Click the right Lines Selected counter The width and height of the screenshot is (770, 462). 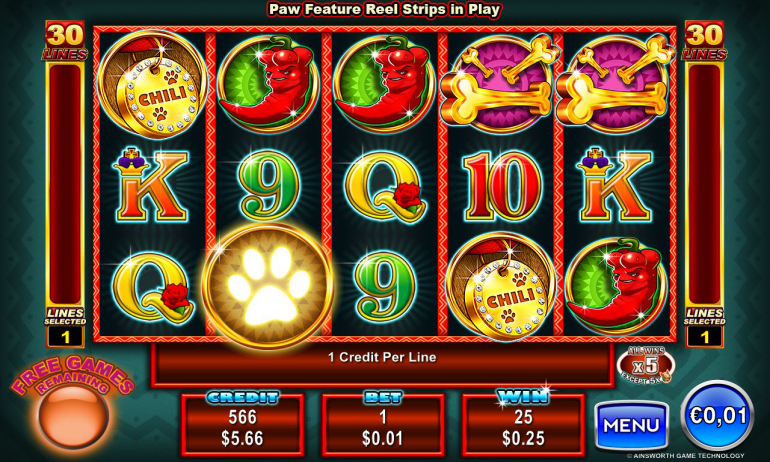coord(705,337)
